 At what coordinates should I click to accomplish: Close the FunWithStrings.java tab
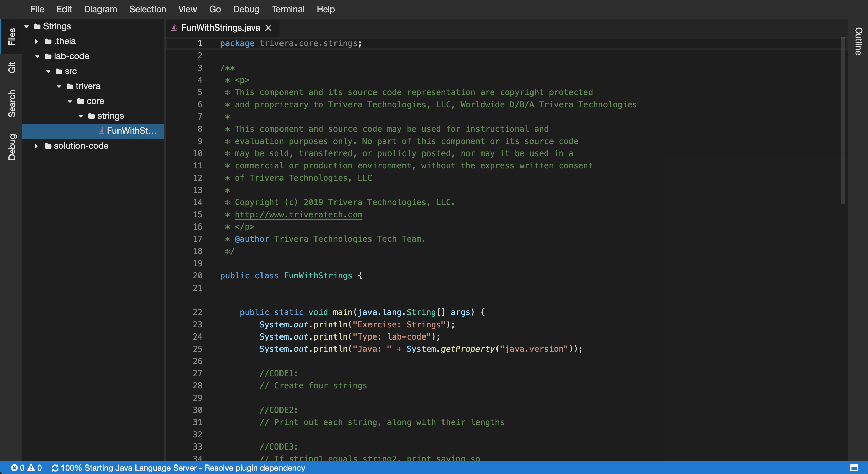click(268, 28)
